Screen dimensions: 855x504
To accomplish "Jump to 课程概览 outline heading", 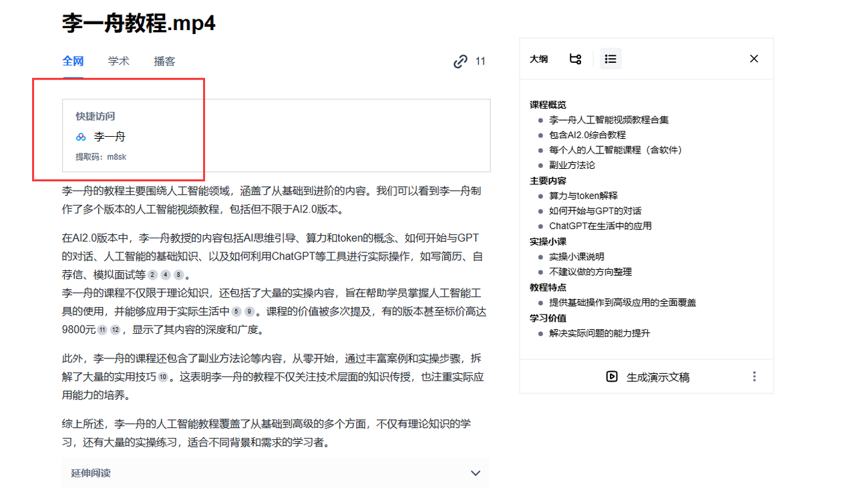I will [x=548, y=105].
